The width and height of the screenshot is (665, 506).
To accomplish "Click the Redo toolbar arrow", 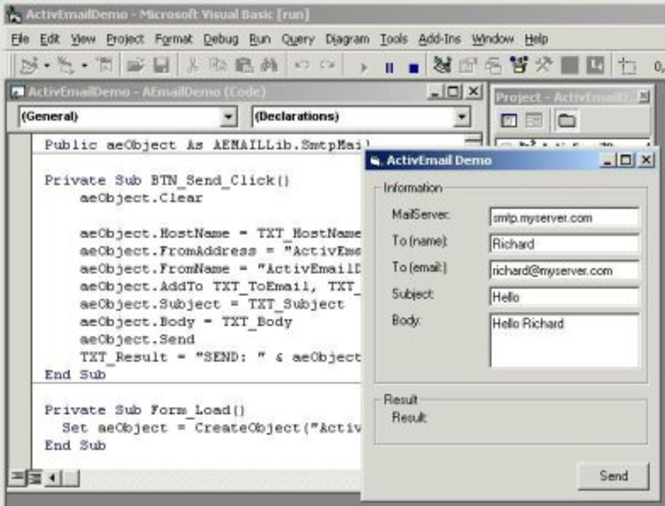I will pyautogui.click(x=327, y=65).
